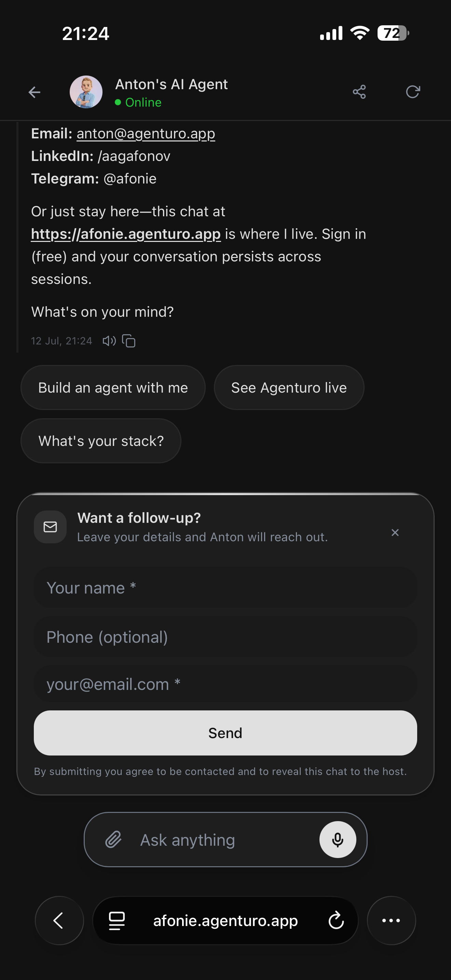451x980 pixels.
Task: Open browser more options menu
Action: (x=391, y=921)
